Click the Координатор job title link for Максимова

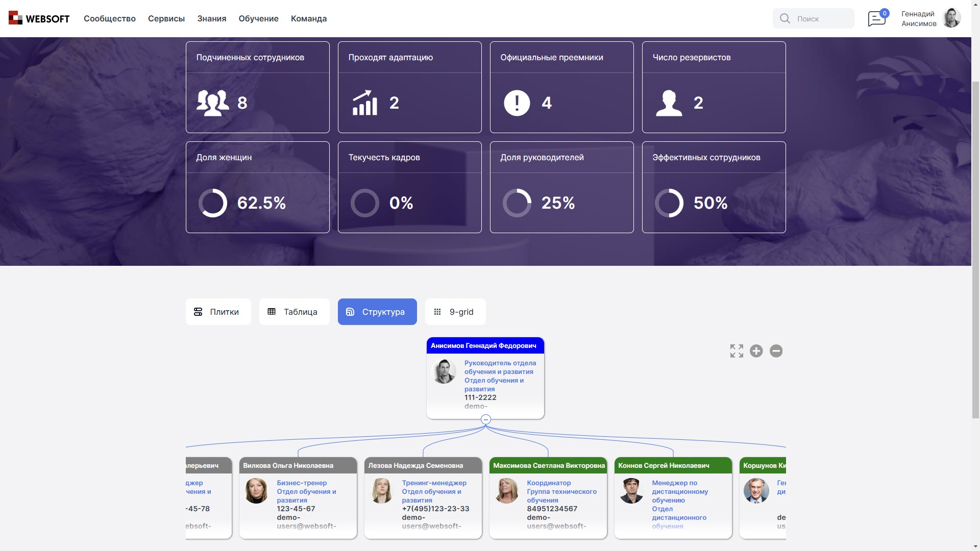coord(549,483)
